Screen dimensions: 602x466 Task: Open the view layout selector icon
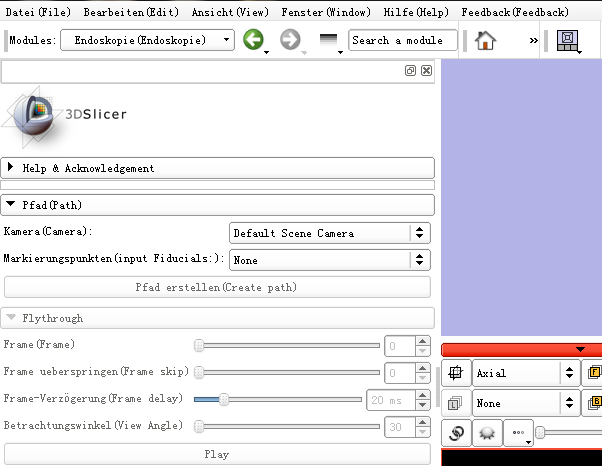pos(567,41)
